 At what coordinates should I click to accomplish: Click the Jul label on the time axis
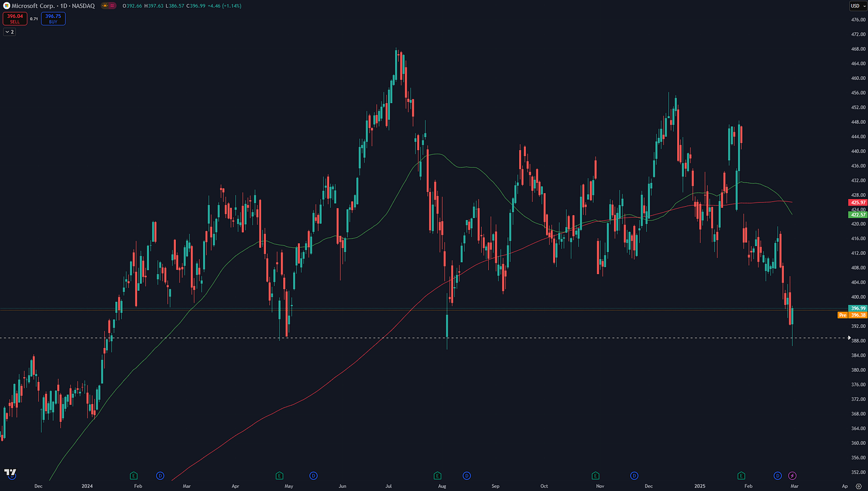click(388, 486)
